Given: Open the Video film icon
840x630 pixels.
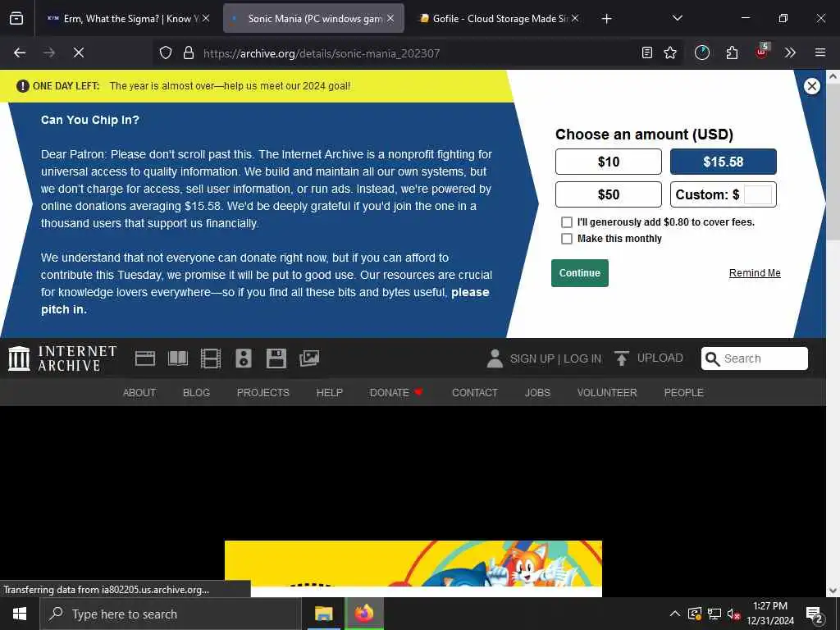Looking at the screenshot, I should pyautogui.click(x=211, y=358).
